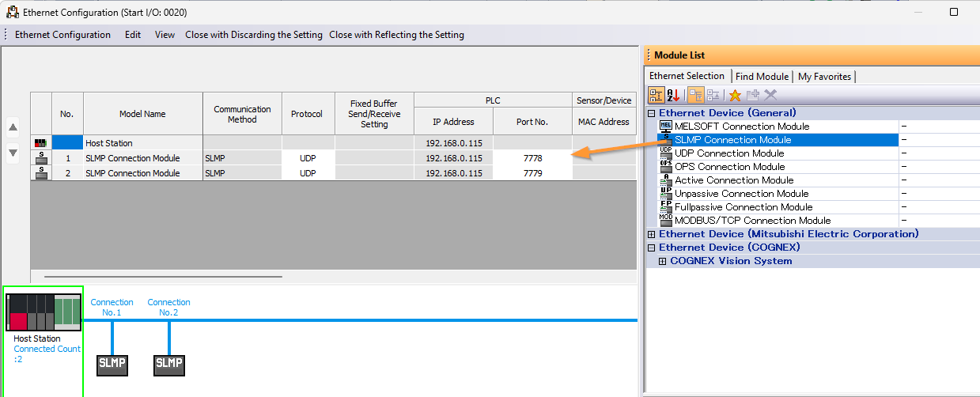Select the Host Station PLC graphic in diagram
The height and width of the screenshot is (397, 980).
pyautogui.click(x=44, y=312)
